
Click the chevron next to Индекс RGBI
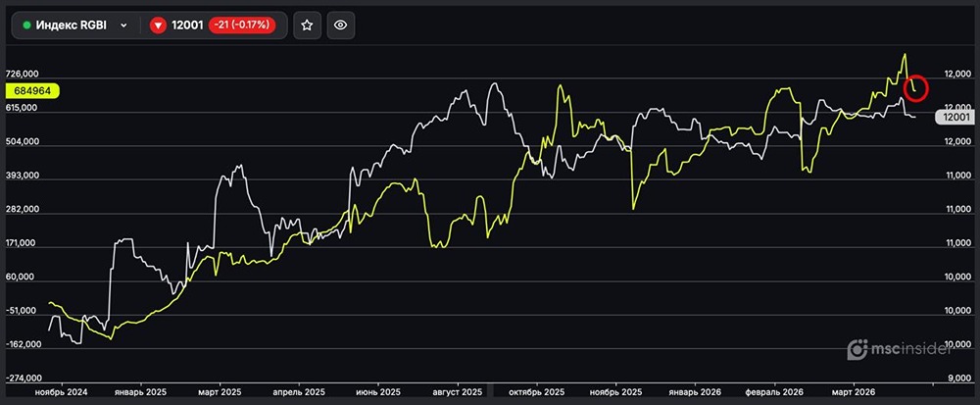[123, 25]
